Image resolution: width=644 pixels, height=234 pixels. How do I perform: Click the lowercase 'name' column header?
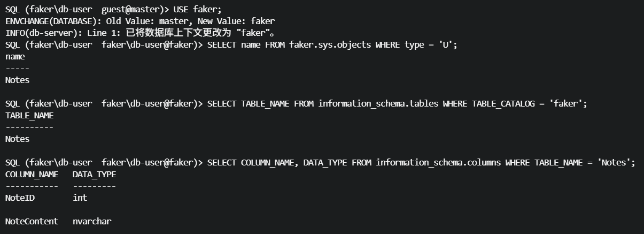(15, 57)
